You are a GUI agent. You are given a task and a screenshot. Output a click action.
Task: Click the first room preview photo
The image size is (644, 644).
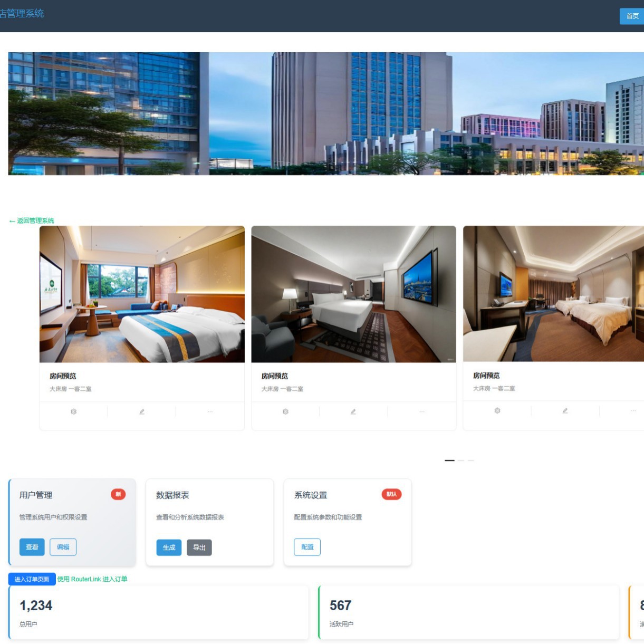(141, 294)
